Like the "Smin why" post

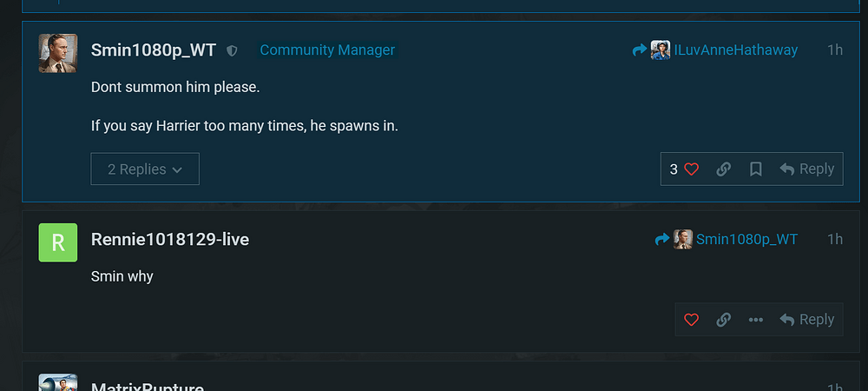(691, 320)
